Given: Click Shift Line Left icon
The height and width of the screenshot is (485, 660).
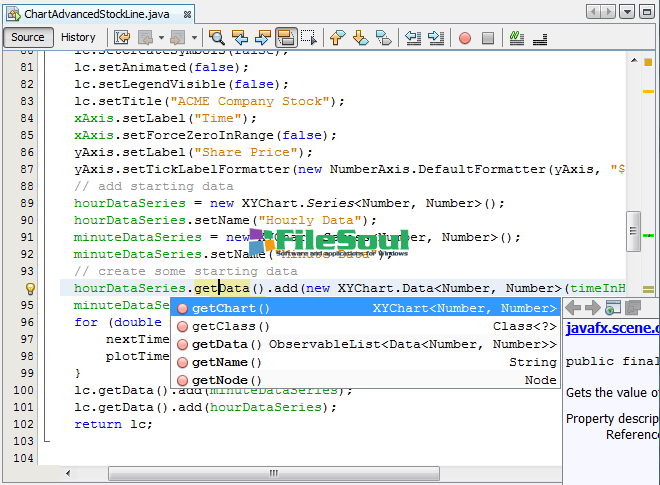Looking at the screenshot, I should coord(413,38).
